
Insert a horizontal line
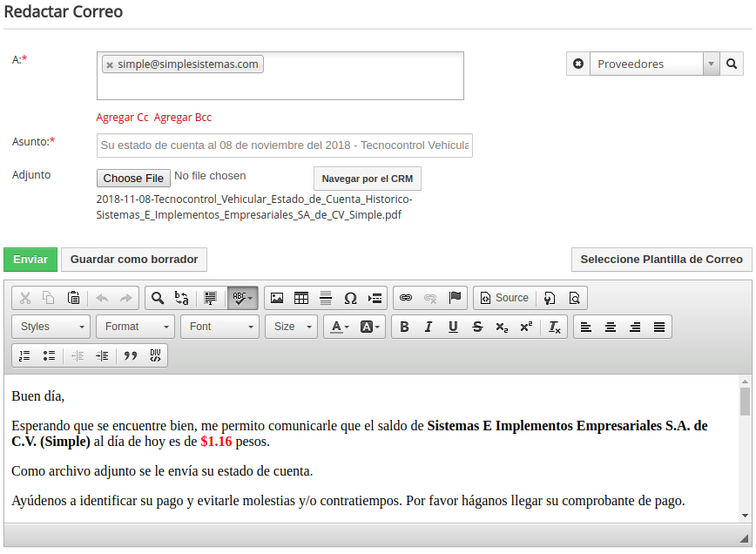[326, 298]
